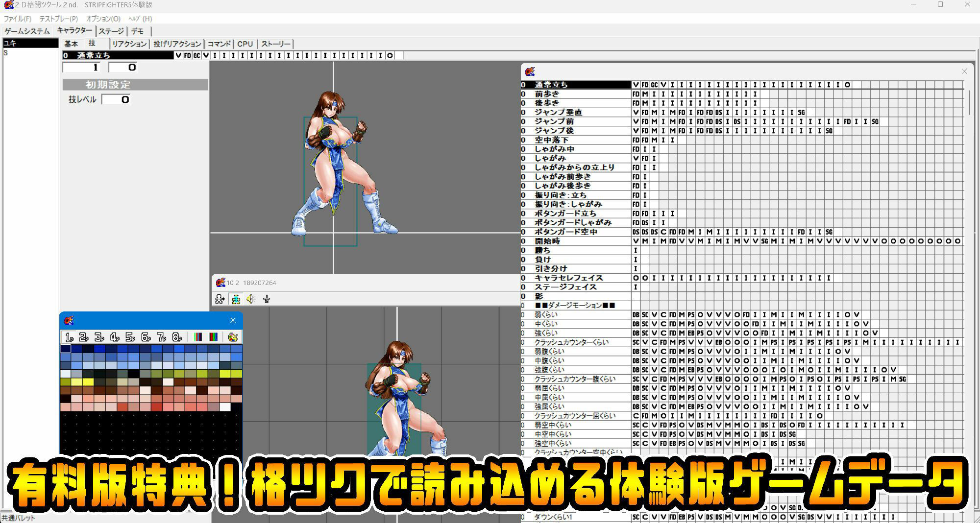This screenshot has height=523, width=980.
Task: Select the 8P palette icon
Action: click(176, 336)
